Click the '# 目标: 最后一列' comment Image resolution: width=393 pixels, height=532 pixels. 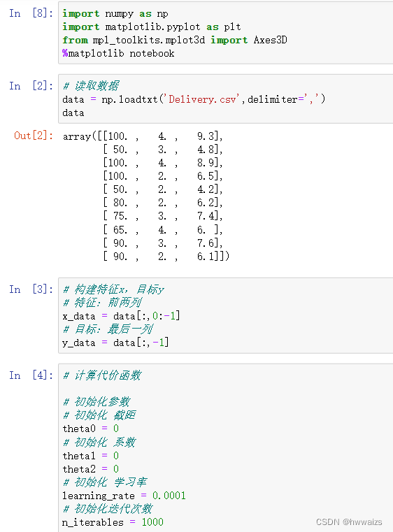tap(108, 329)
